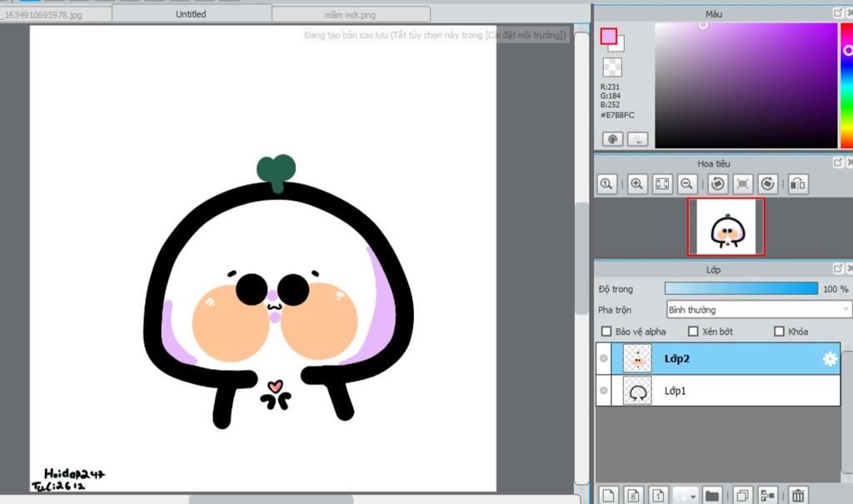Click the zoom in magnifier in Hoa tiêu
Screen dimensions: 853x504
point(636,184)
